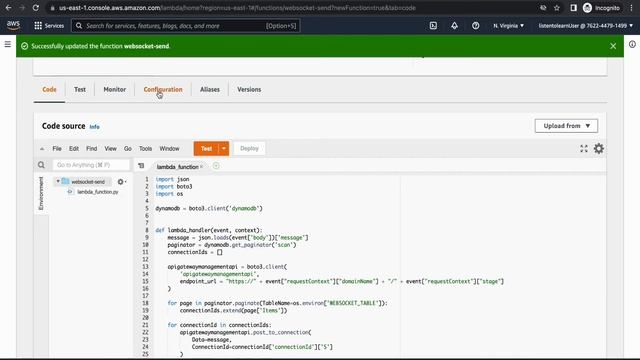
Task: Open the help question mark icon
Action: click(x=476, y=26)
